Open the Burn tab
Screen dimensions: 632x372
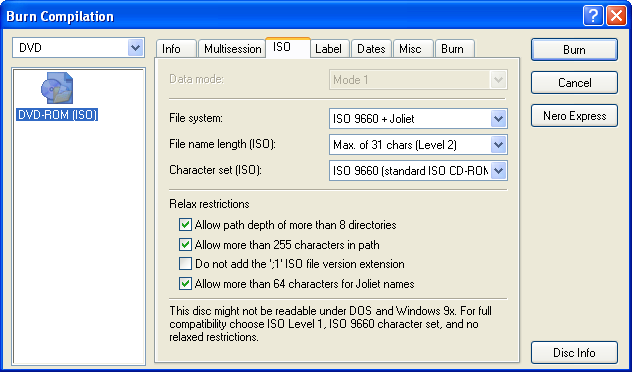tap(454, 49)
